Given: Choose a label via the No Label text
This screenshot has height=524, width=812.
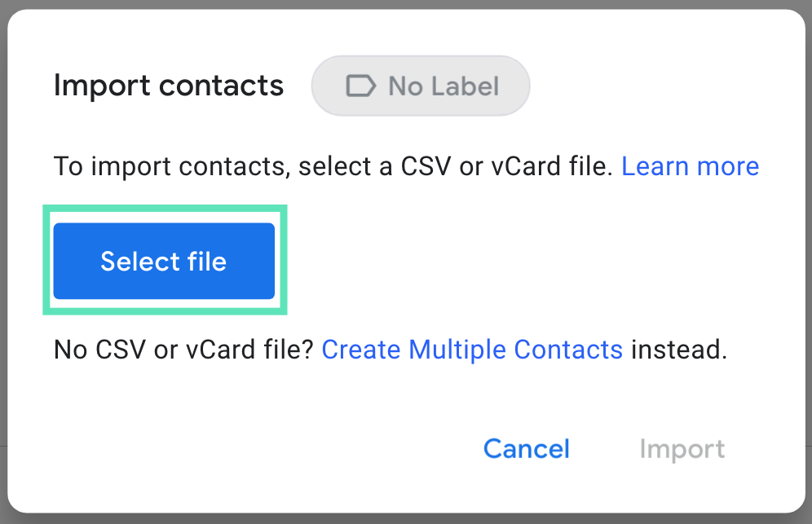Looking at the screenshot, I should 444,86.
